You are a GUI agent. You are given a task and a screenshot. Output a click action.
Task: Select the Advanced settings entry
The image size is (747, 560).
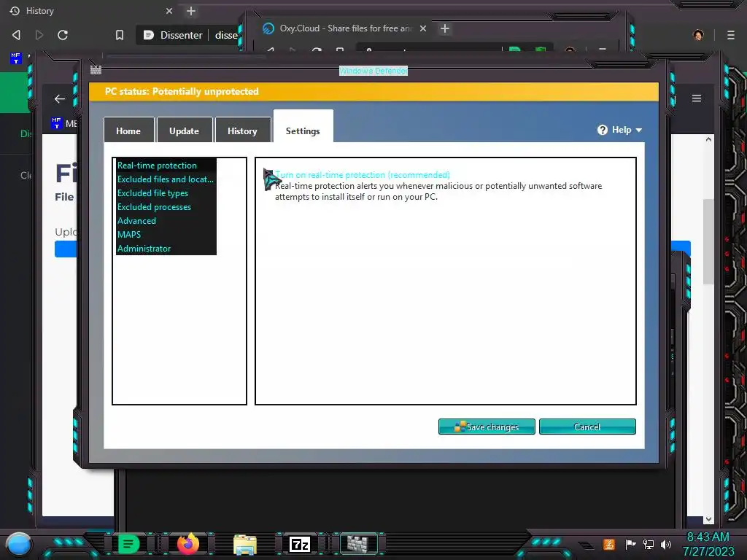[136, 220]
